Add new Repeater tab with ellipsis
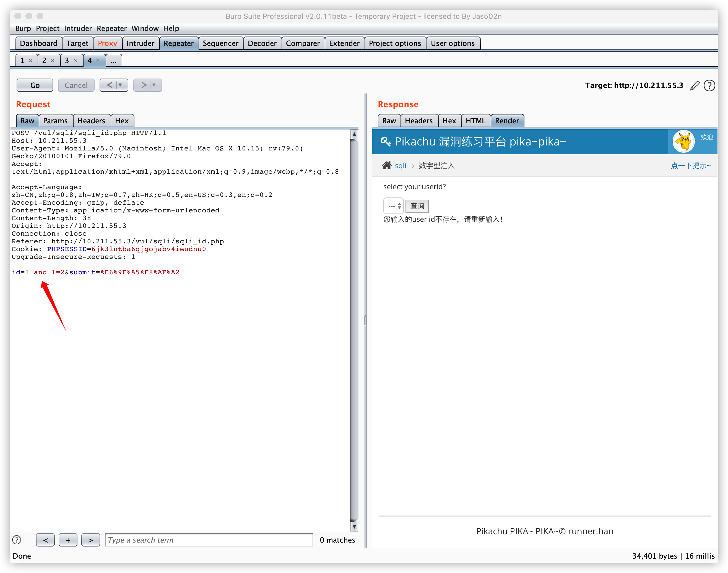 (113, 61)
